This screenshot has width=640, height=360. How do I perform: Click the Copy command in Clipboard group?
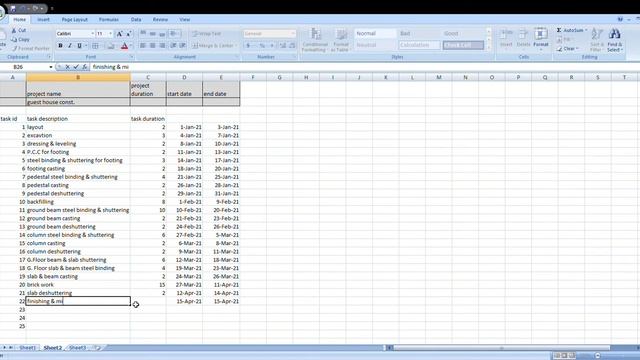20,40
